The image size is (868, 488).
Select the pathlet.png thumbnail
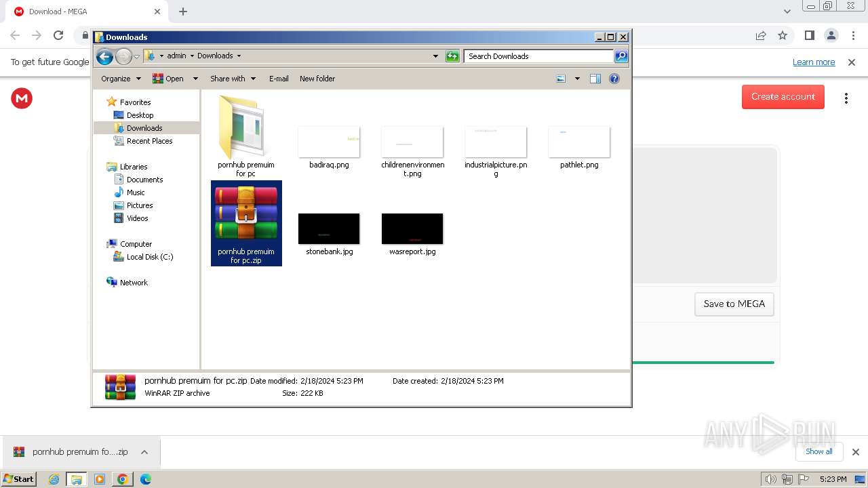pos(579,142)
